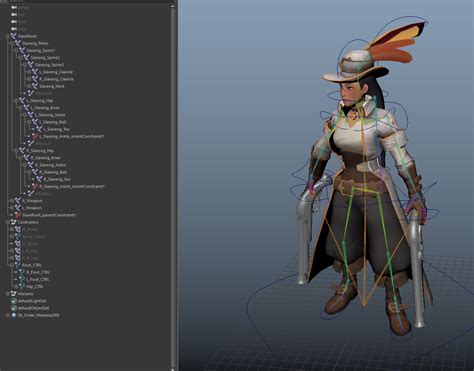Expand the L_Weapon joint node
The height and width of the screenshot is (371, 474).
click(12, 208)
